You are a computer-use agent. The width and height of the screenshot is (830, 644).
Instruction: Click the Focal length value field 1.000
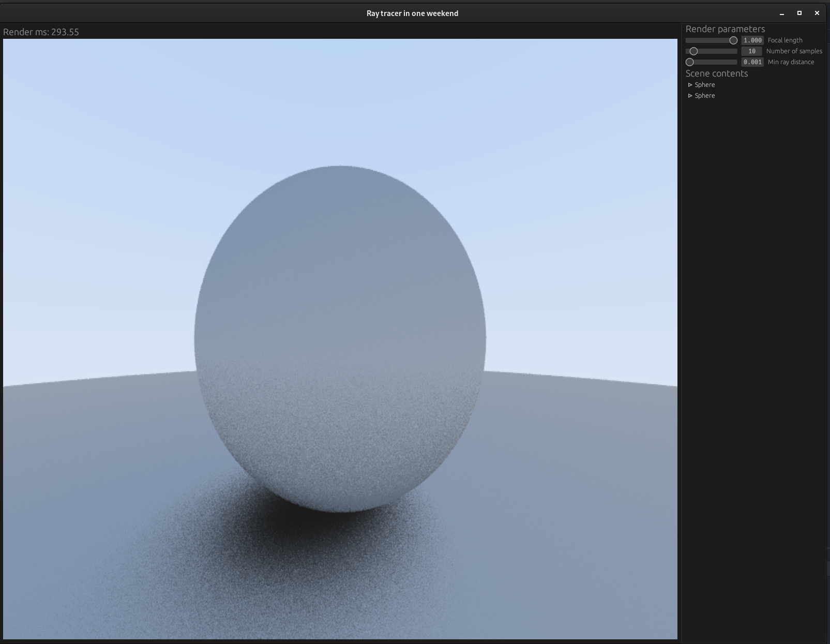click(x=752, y=40)
